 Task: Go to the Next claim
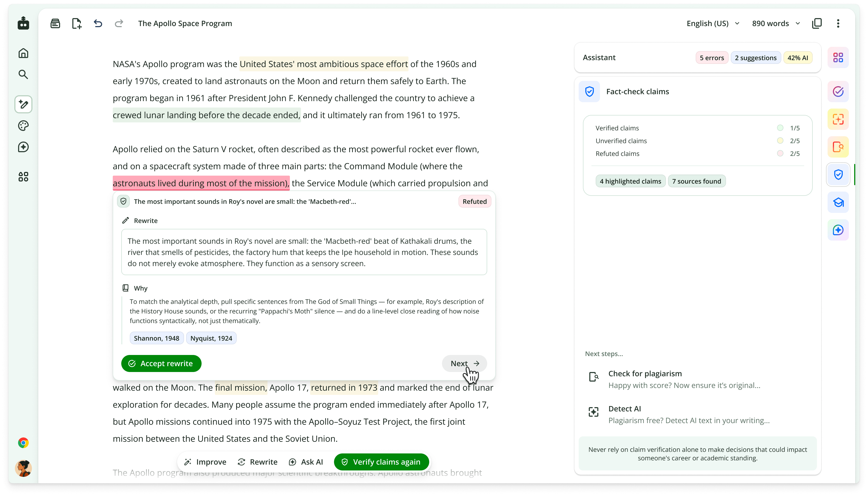click(464, 363)
